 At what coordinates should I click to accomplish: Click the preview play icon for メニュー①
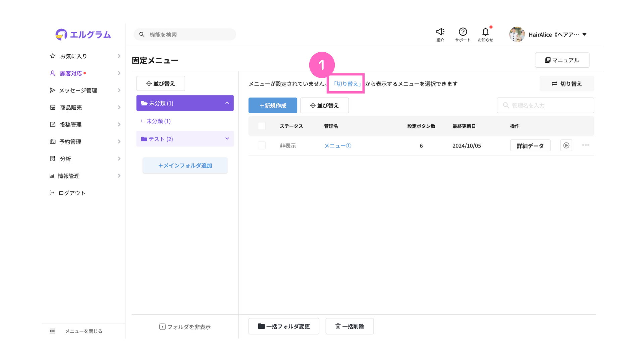(x=566, y=145)
